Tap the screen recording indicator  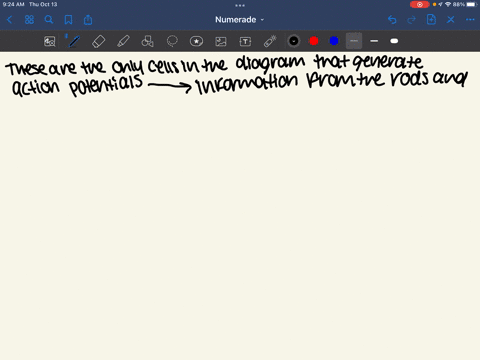(419, 4)
